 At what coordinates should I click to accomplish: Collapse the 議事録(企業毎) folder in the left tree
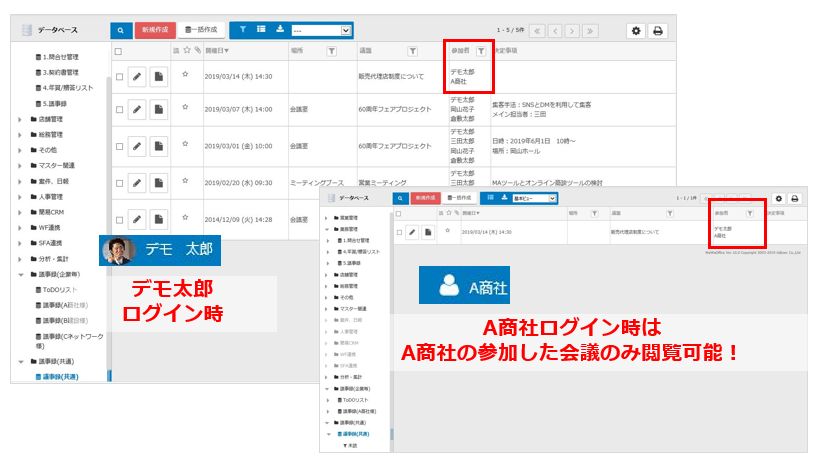pos(21,273)
